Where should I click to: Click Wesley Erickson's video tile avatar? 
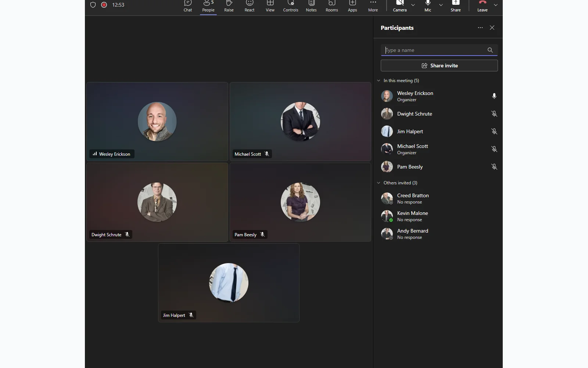(x=157, y=121)
